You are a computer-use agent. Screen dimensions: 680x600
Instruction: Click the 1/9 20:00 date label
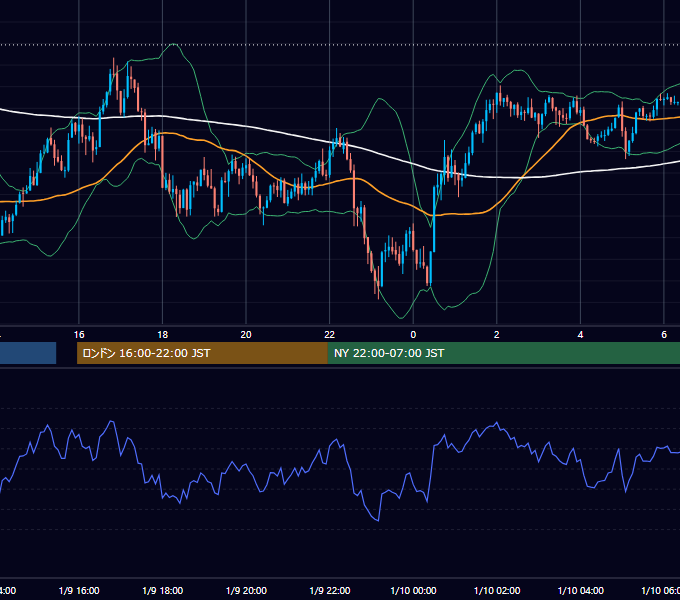tap(246, 591)
